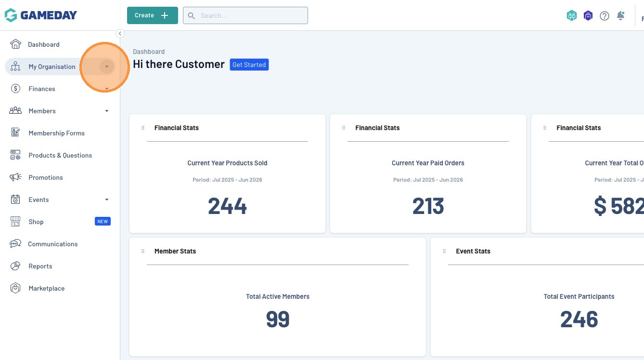Click drag handle on the Event Stats card

[x=444, y=251]
